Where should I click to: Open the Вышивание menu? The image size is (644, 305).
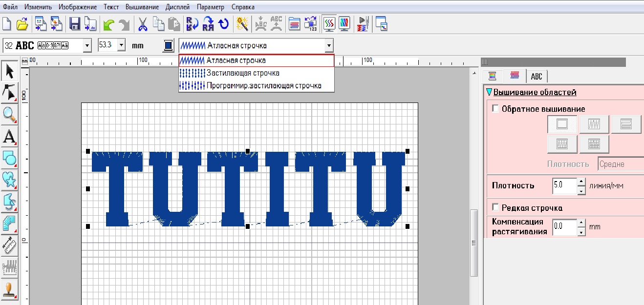click(x=142, y=7)
